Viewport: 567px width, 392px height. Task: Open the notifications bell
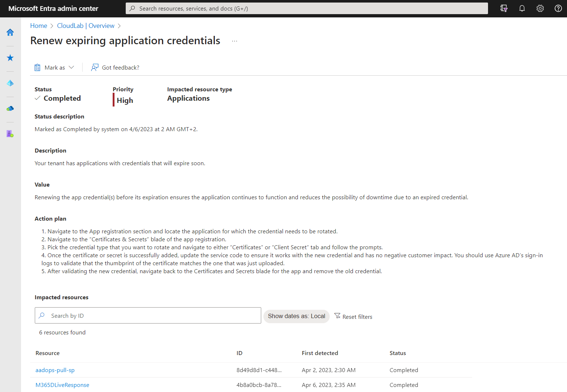pyautogui.click(x=522, y=8)
